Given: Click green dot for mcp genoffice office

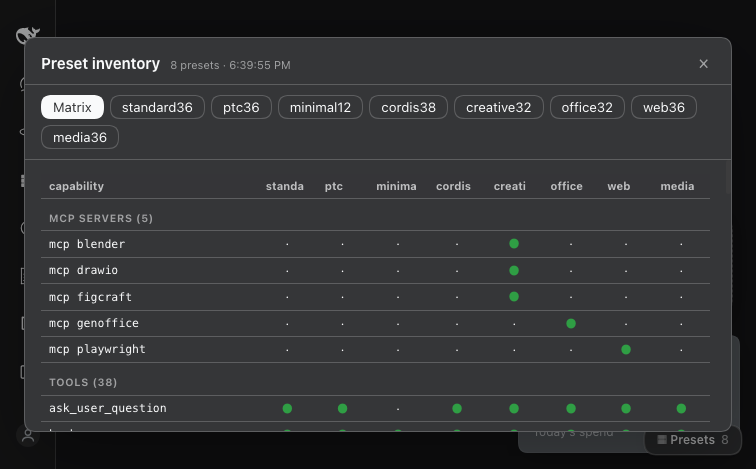Looking at the screenshot, I should point(571,323).
